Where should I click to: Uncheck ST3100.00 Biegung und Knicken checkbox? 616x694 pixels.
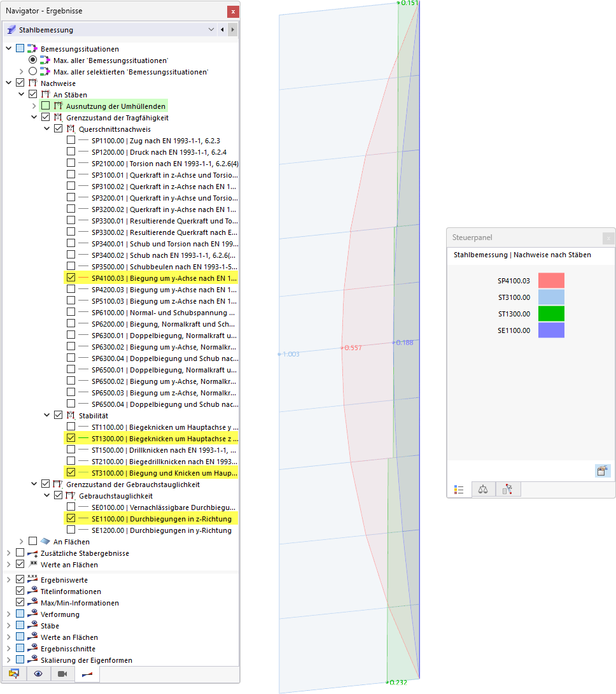71,472
